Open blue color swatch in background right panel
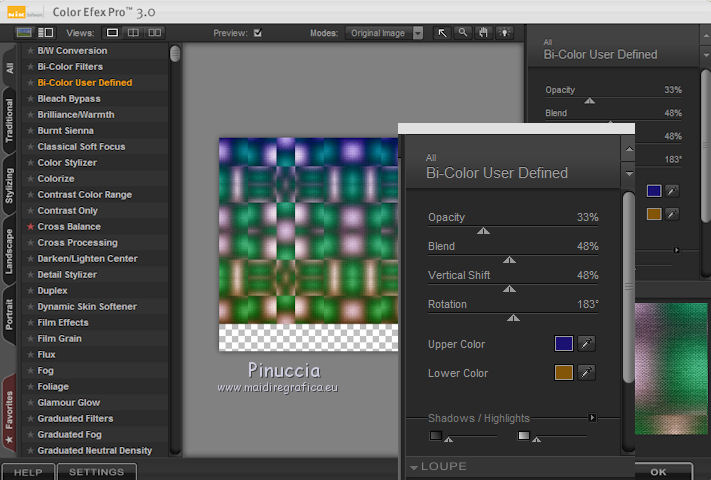Screen dimensions: 711x480 click(654, 191)
